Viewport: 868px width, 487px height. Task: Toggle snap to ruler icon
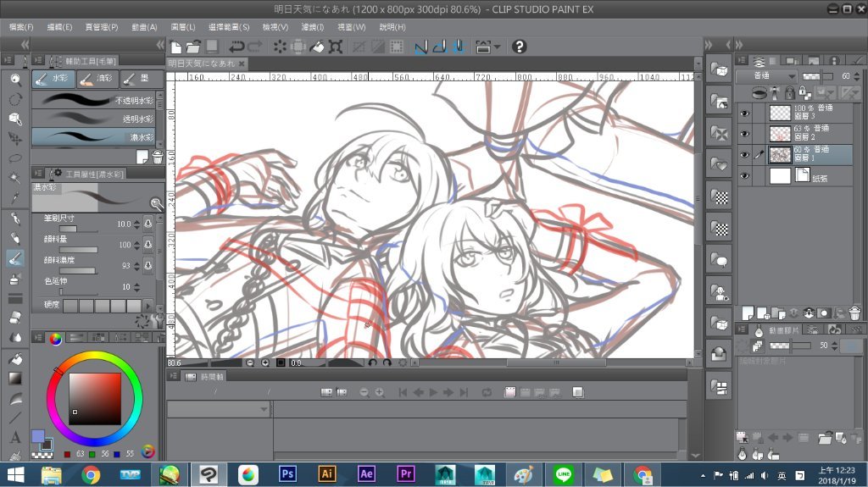click(x=420, y=47)
